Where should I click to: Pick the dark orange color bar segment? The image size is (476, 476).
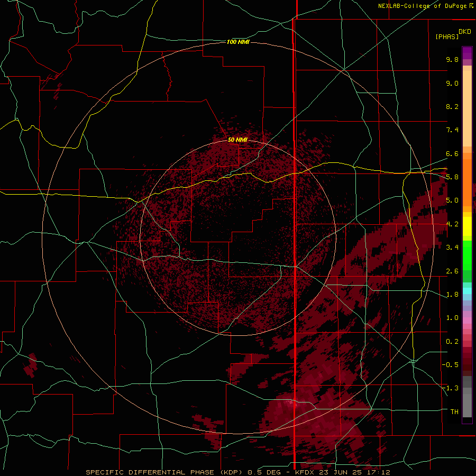(x=467, y=183)
